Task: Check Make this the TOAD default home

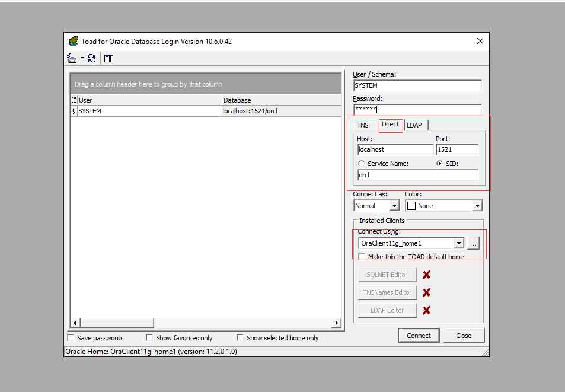Action: click(362, 257)
